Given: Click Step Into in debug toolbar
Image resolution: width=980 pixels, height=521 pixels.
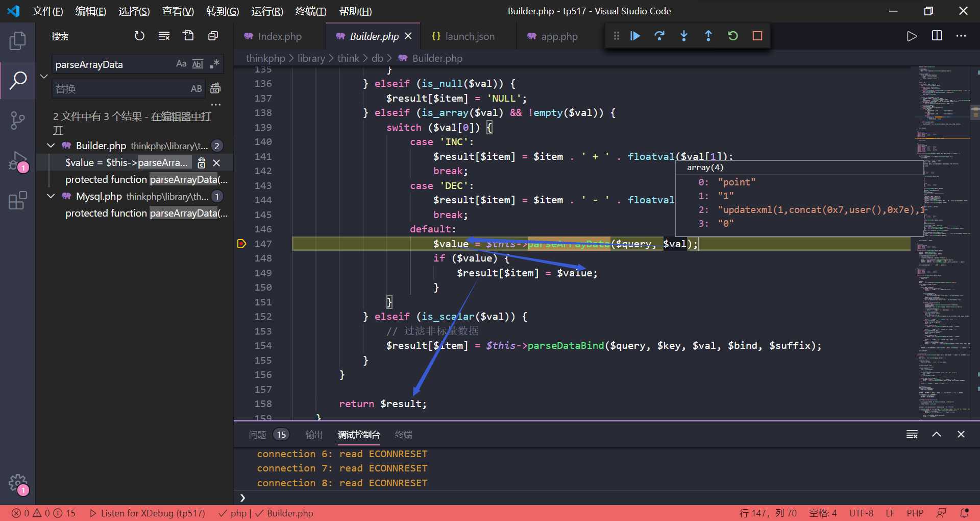Looking at the screenshot, I should (684, 36).
